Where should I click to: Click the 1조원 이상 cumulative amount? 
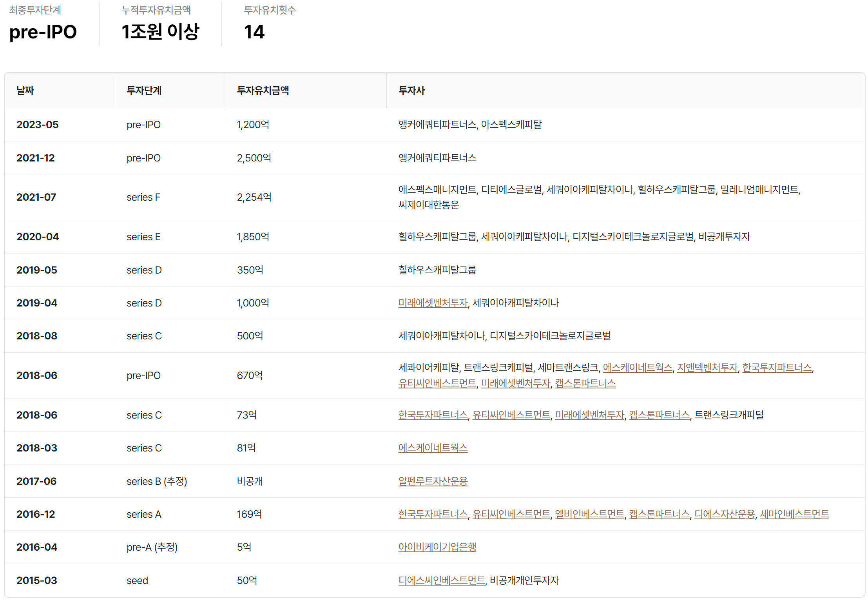(160, 32)
